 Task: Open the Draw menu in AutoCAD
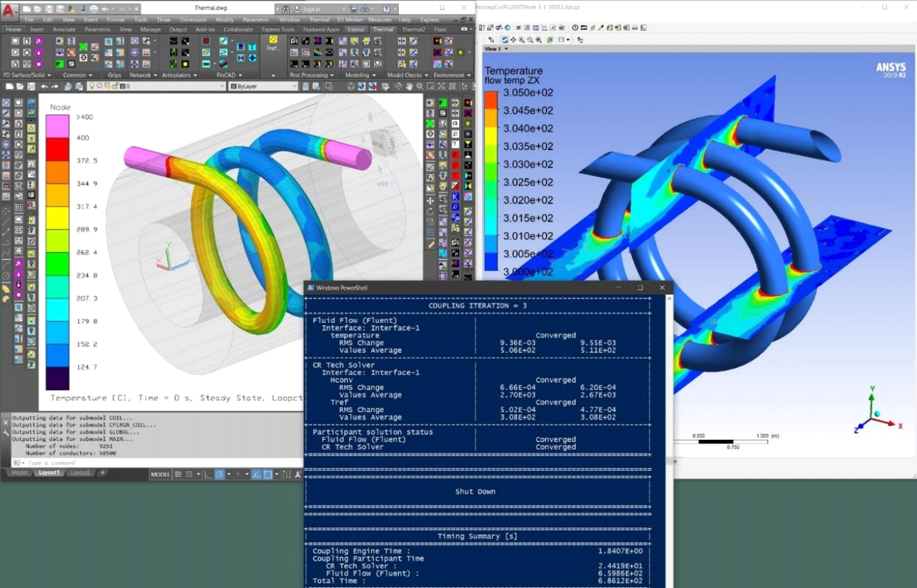[164, 19]
